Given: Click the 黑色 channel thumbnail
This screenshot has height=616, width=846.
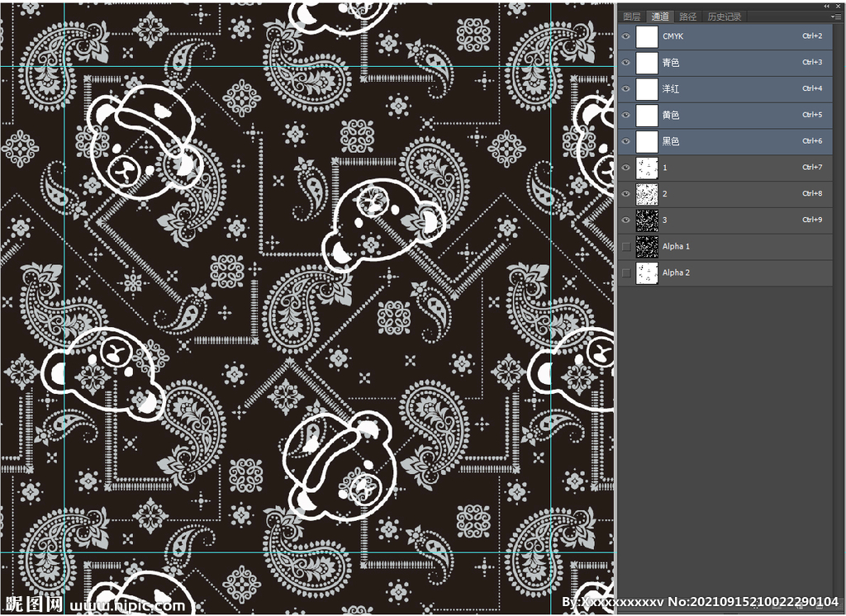Looking at the screenshot, I should point(647,141).
